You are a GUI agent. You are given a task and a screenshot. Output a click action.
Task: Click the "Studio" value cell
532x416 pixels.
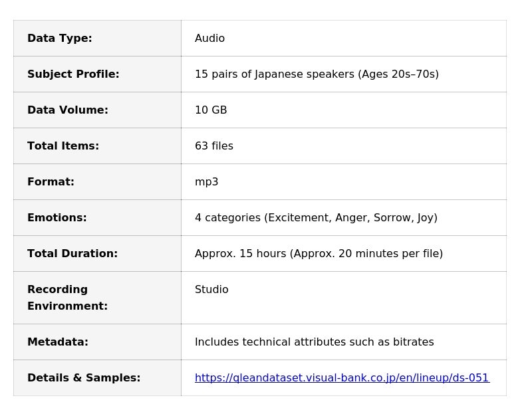(x=211, y=290)
